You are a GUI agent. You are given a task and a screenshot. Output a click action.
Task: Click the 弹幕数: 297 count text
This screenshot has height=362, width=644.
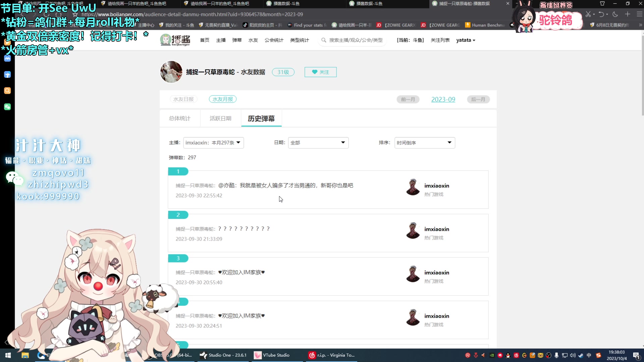click(182, 158)
